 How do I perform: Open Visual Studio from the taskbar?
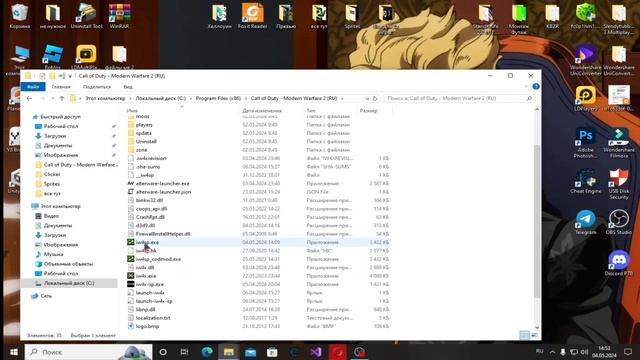(316, 352)
